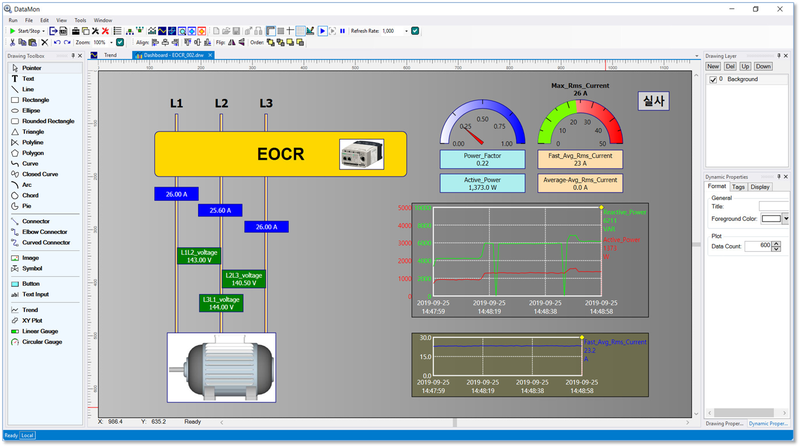Choose the Curved Connector tool
This screenshot has width=800, height=447.
coord(46,242)
